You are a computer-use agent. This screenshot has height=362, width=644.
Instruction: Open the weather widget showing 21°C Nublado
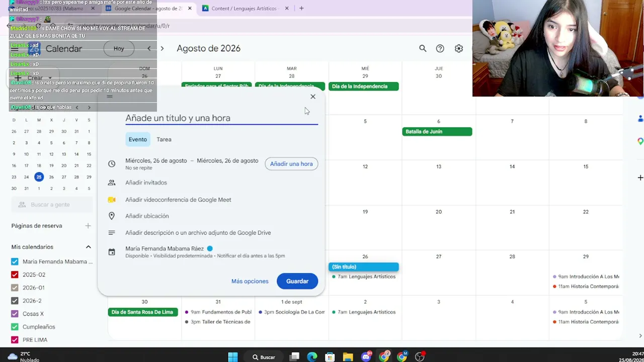point(24,357)
